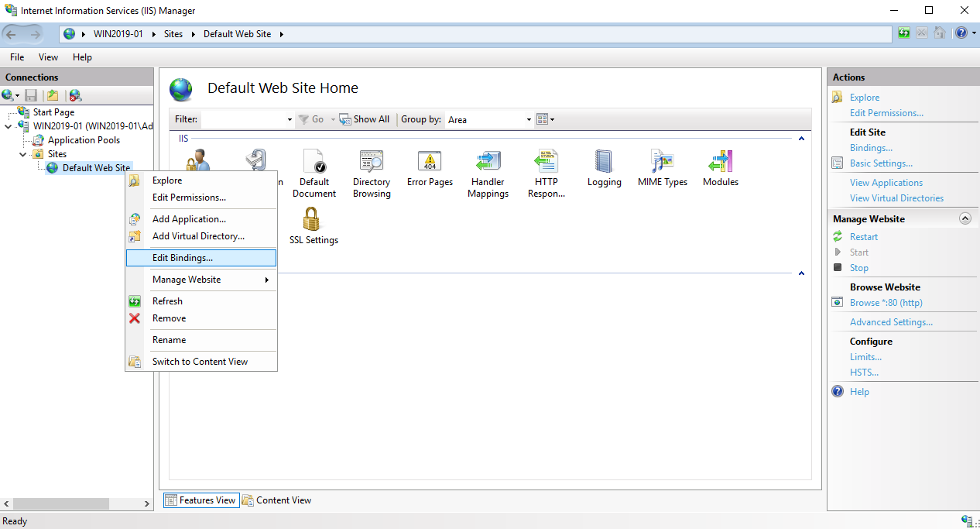Open the View menu
Screen dimensions: 980x529
point(48,57)
